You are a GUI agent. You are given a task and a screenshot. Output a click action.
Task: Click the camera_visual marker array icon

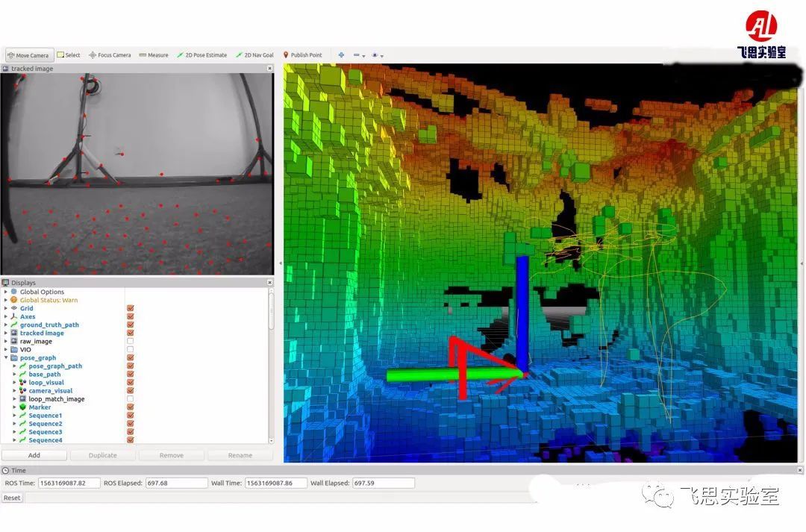point(22,390)
